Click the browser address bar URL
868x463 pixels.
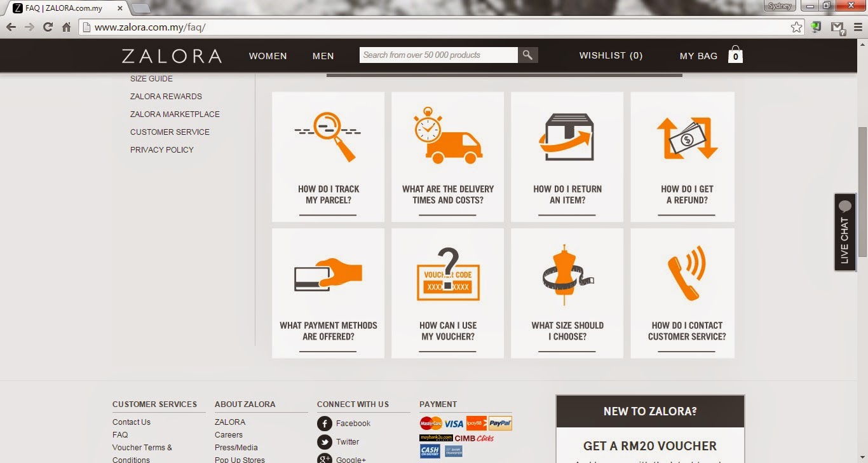[150, 27]
